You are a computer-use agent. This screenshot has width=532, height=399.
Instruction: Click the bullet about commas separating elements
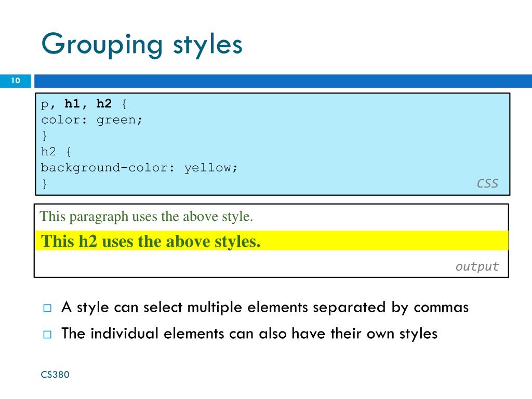pyautogui.click(x=265, y=308)
